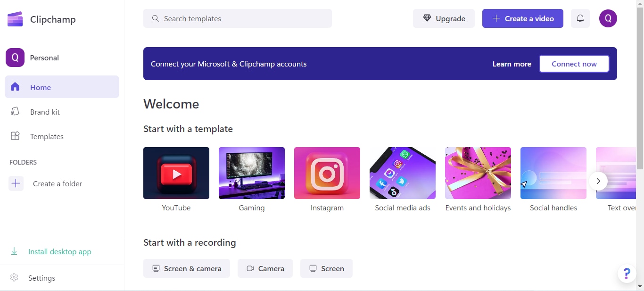644x291 pixels.
Task: Open the Personal workspace switcher
Action: 44,58
